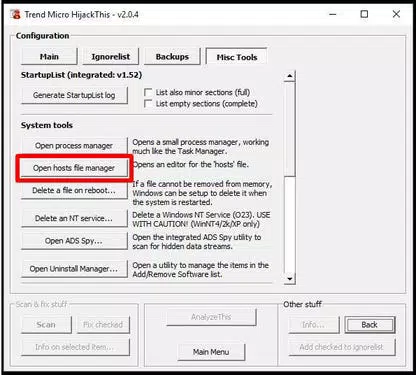Switch to the Backups tab

click(x=172, y=56)
